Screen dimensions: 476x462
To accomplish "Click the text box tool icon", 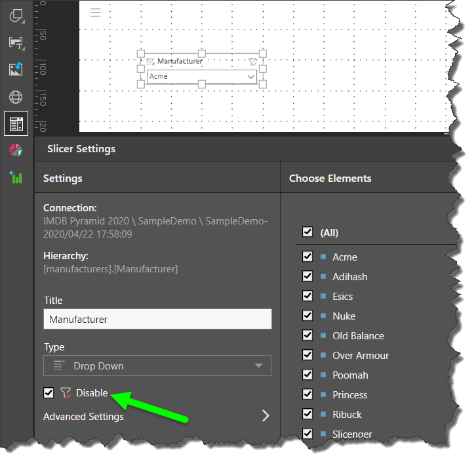I will point(16,43).
